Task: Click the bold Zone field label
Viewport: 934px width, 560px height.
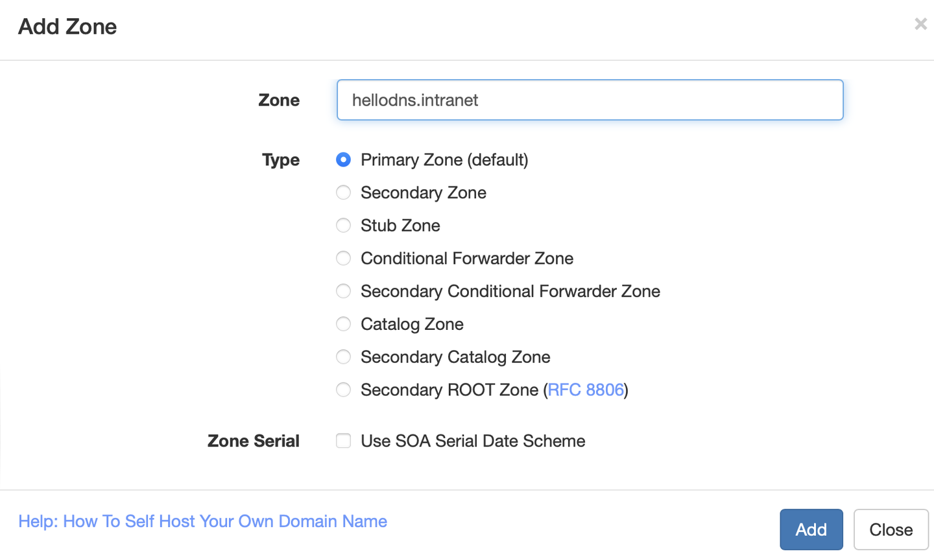Action: [x=279, y=100]
